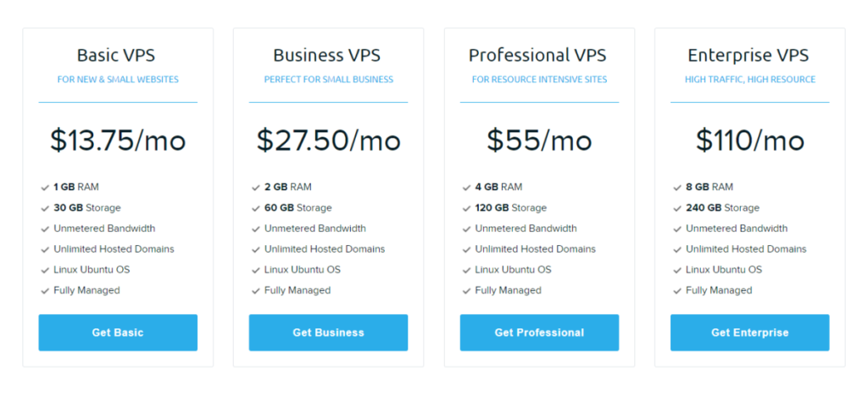Click checkmark beside Basic Fully Managed
This screenshot has width=868, height=398.
click(45, 291)
